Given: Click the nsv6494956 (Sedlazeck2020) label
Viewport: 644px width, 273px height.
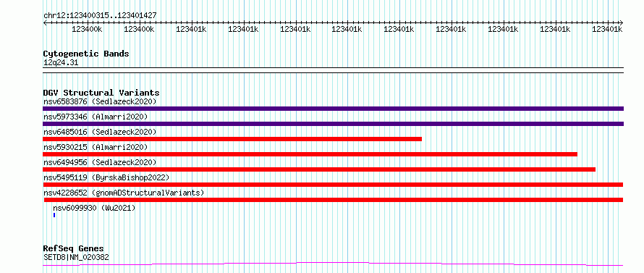Looking at the screenshot, I should click(100, 162).
